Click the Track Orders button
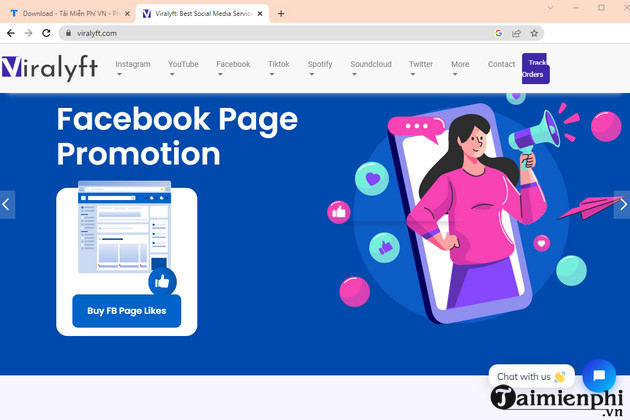This screenshot has width=630, height=420. (x=535, y=68)
